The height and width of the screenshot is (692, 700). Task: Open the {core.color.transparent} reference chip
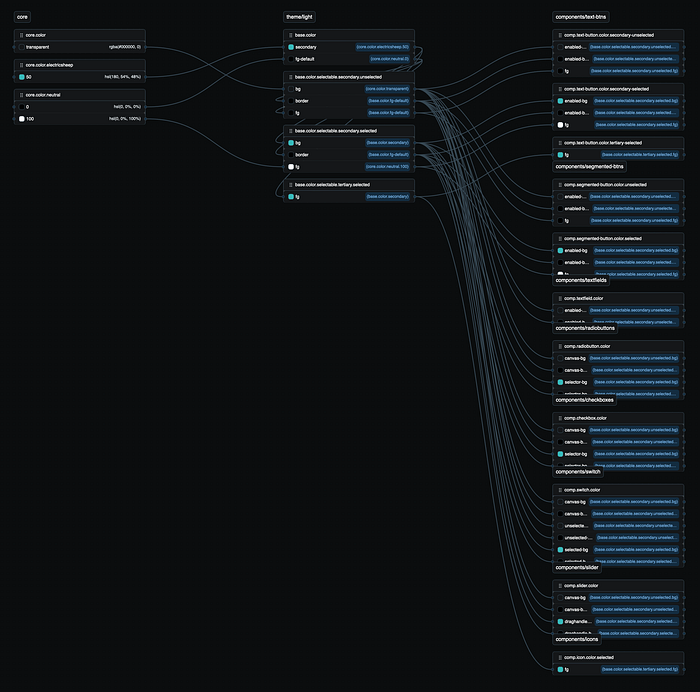point(387,89)
